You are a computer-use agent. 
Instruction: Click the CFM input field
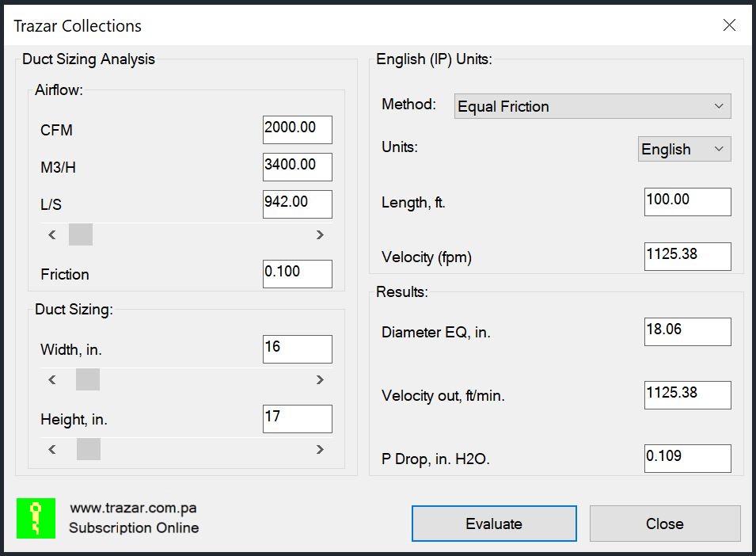click(297, 130)
